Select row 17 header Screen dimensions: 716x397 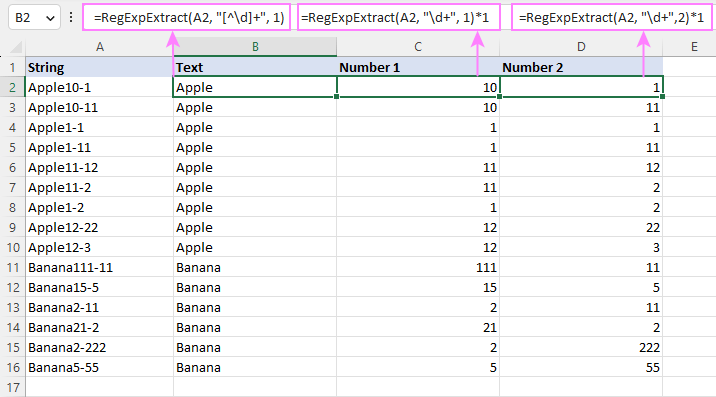[x=12, y=387]
